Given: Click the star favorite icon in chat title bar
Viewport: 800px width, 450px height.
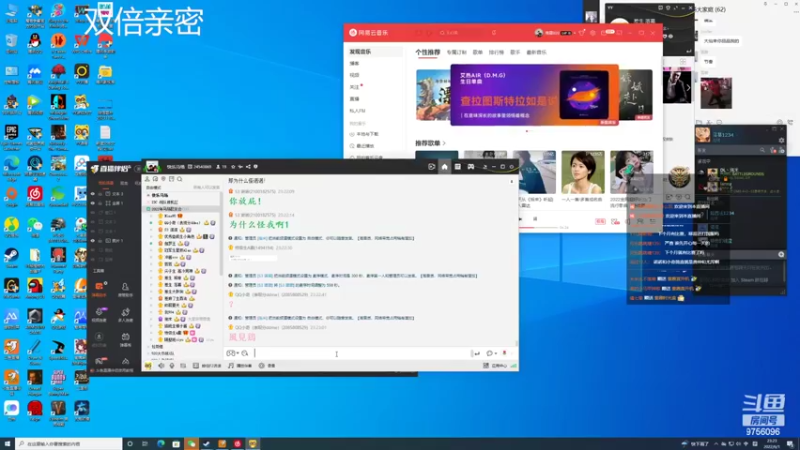Looking at the screenshot, I should pos(233,167).
